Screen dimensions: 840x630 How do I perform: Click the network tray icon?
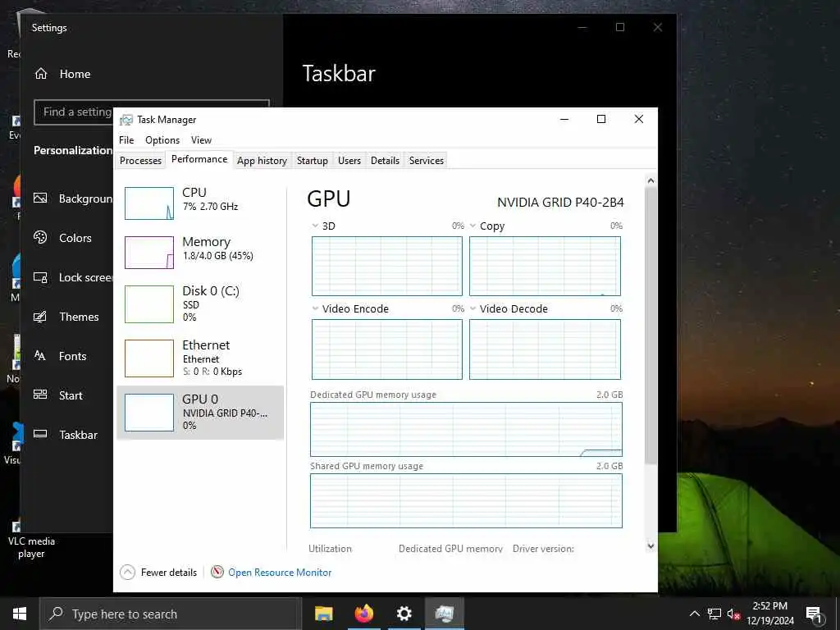(714, 614)
